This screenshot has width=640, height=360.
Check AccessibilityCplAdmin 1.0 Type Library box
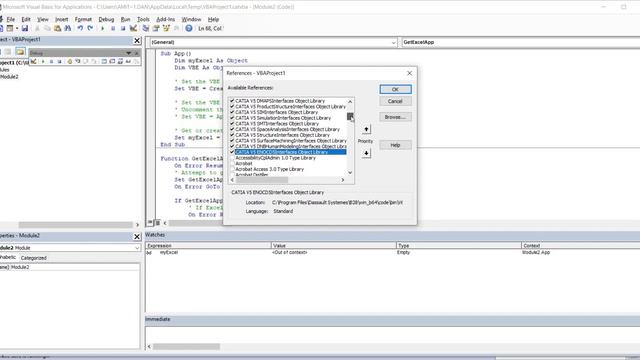click(x=232, y=158)
